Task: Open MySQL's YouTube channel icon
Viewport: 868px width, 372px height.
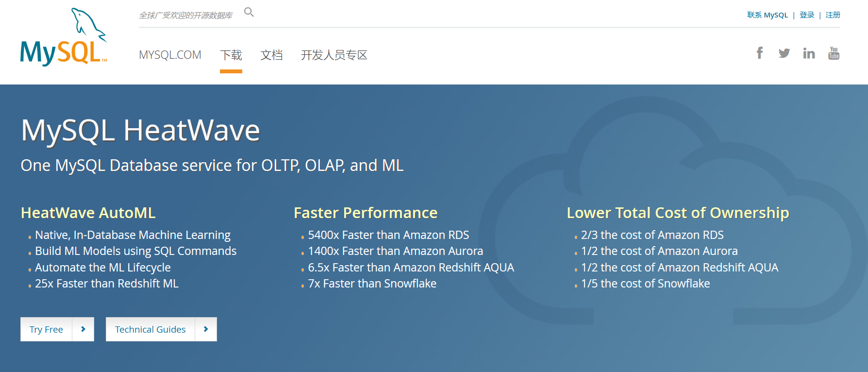Action: pos(834,53)
